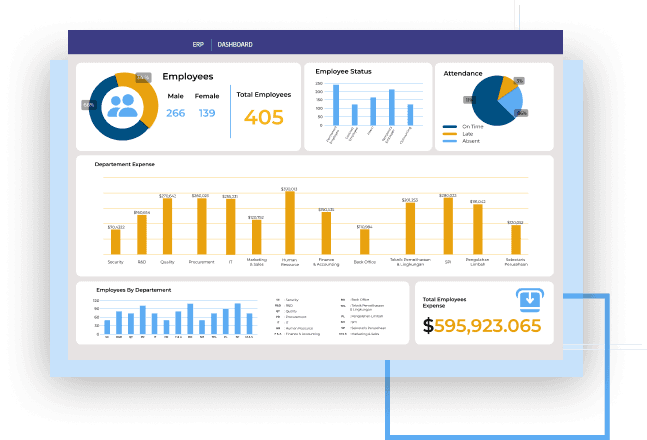Select the Security bar in Departement Expense
Image resolution: width=647 pixels, height=440 pixels.
[x=116, y=242]
